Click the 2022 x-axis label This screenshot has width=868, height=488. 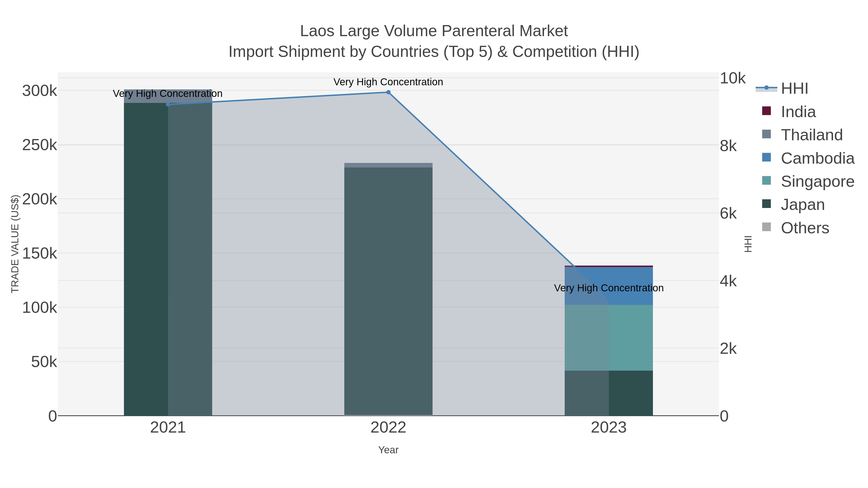coord(388,428)
